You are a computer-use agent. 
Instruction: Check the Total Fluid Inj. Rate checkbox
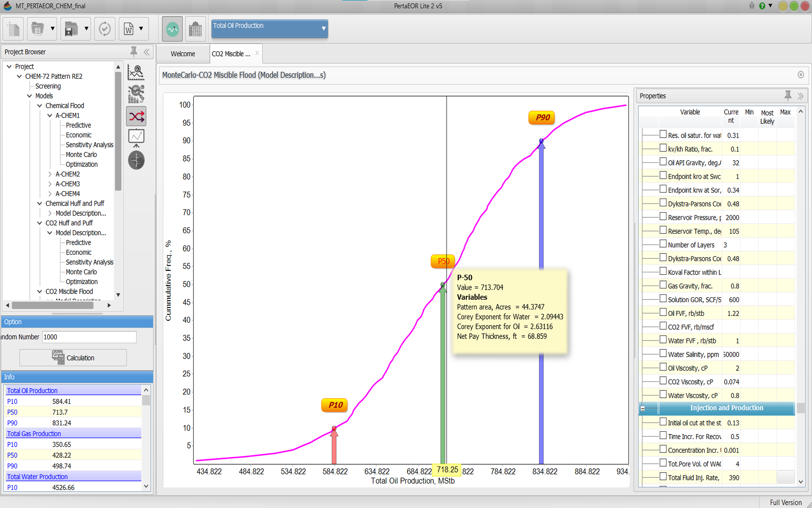[x=663, y=477]
